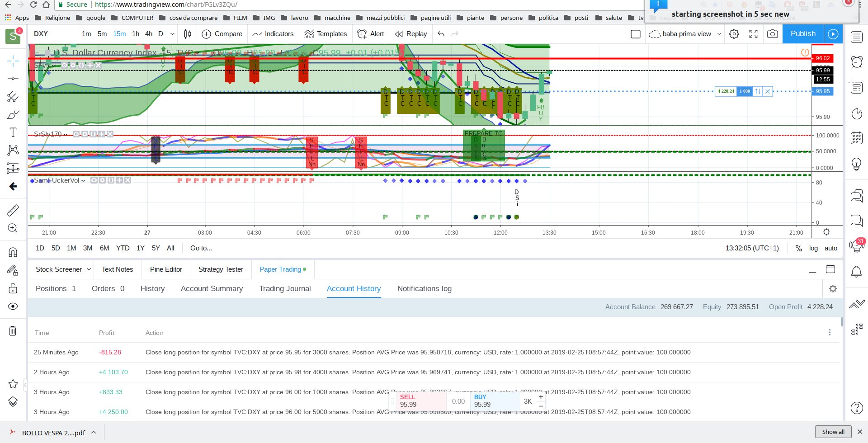Hide all drawing tools with eye icon
Image resolution: width=868 pixels, height=443 pixels.
[13, 306]
